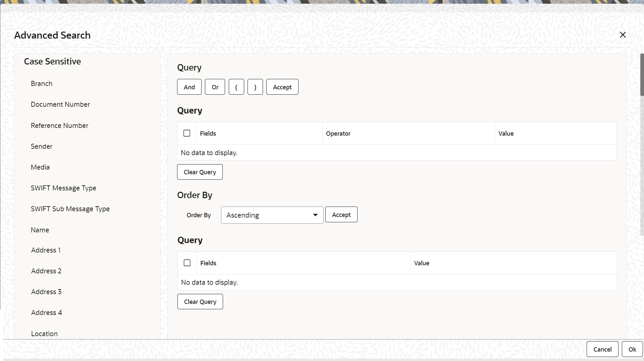Tick the select-all checkbox beside Operator table Fields
The height and width of the screenshot is (361, 644).
pyautogui.click(x=187, y=133)
